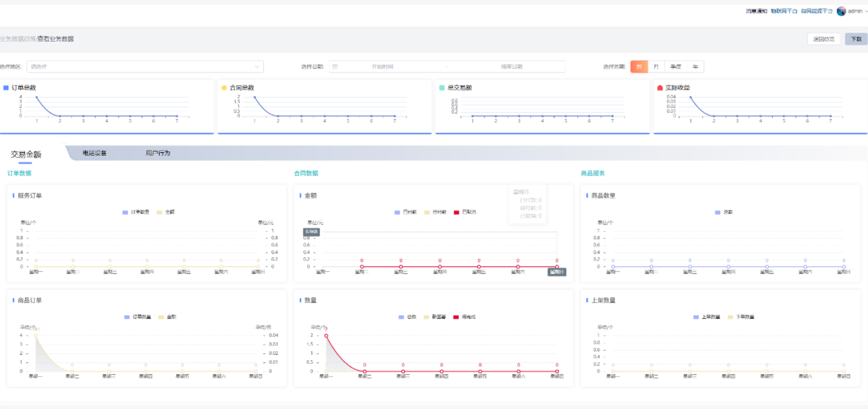Toggle 上架数量 legend in 上架数量 chart
The image size is (868, 409).
coord(707,317)
